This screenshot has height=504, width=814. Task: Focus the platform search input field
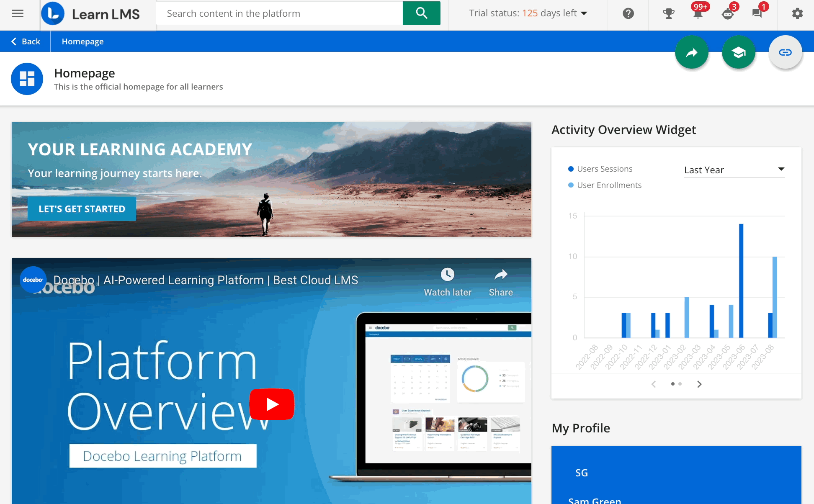tap(279, 13)
